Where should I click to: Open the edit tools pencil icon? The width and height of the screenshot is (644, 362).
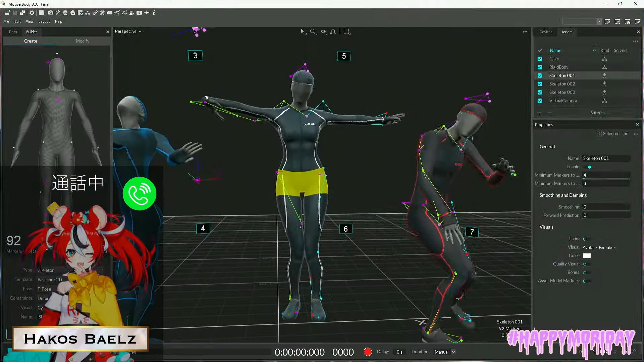tap(102, 13)
